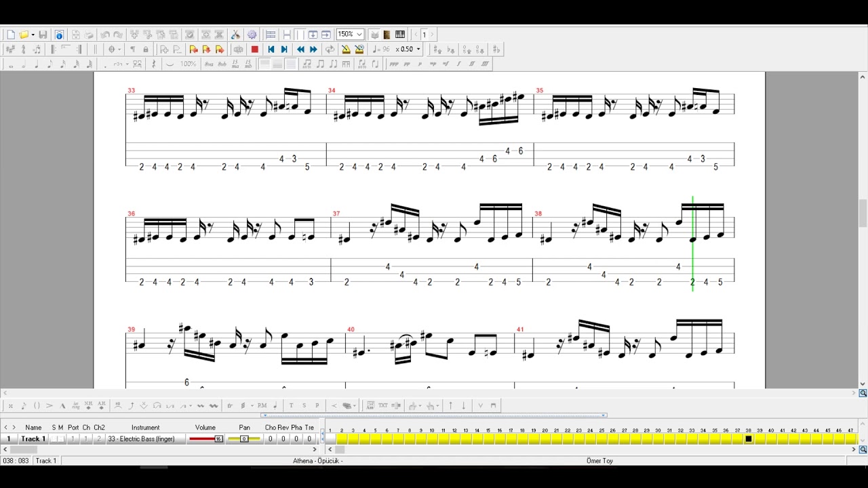Image resolution: width=868 pixels, height=488 pixels.
Task: Save the tablature with floppy disk icon
Action: tap(43, 35)
